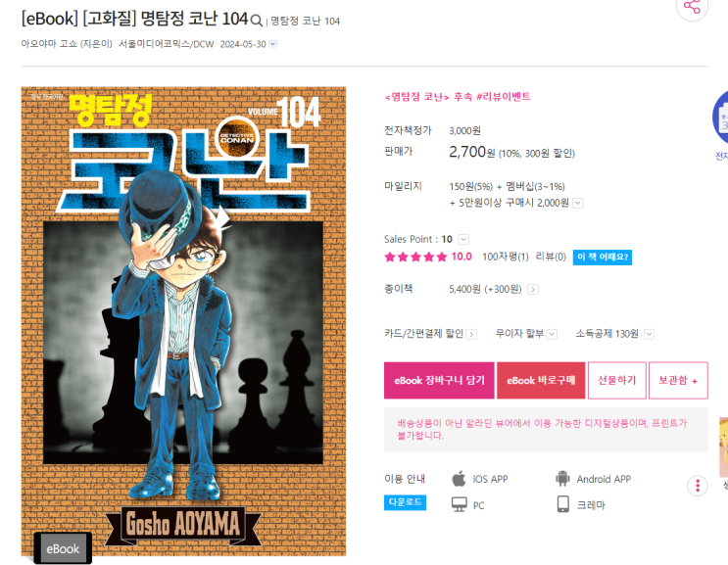Add to cart with eBook 장바구니 담기

coord(439,380)
